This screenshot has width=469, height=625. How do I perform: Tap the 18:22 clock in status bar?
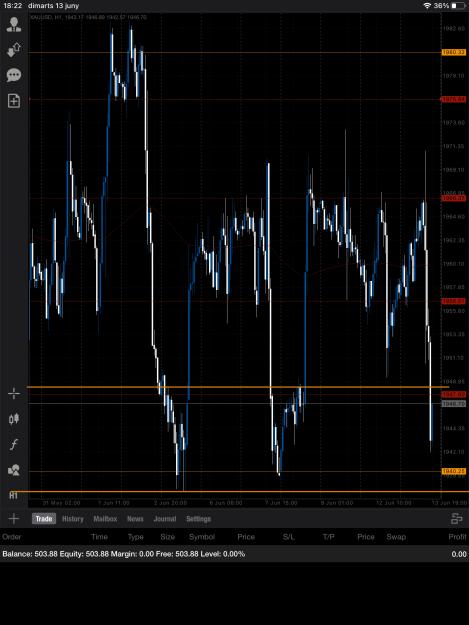13,6
